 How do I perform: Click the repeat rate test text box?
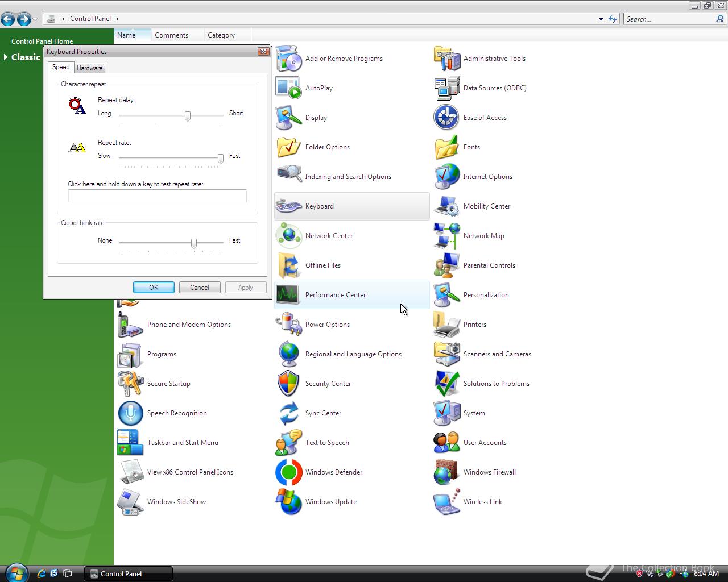tap(158, 196)
